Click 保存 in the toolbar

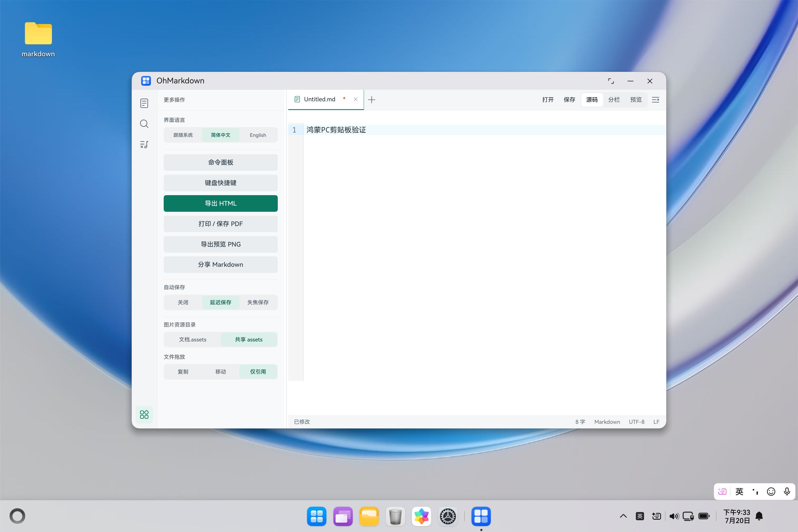click(x=569, y=100)
